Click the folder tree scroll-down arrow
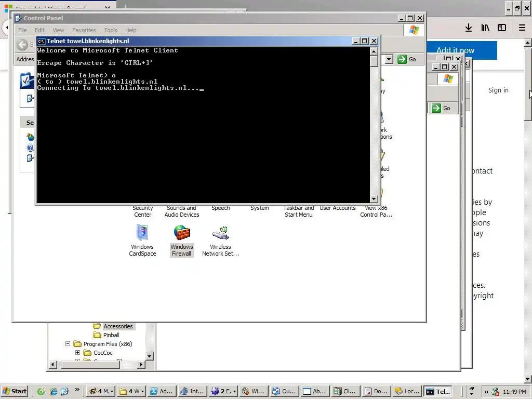The height and width of the screenshot is (399, 532). point(149,356)
